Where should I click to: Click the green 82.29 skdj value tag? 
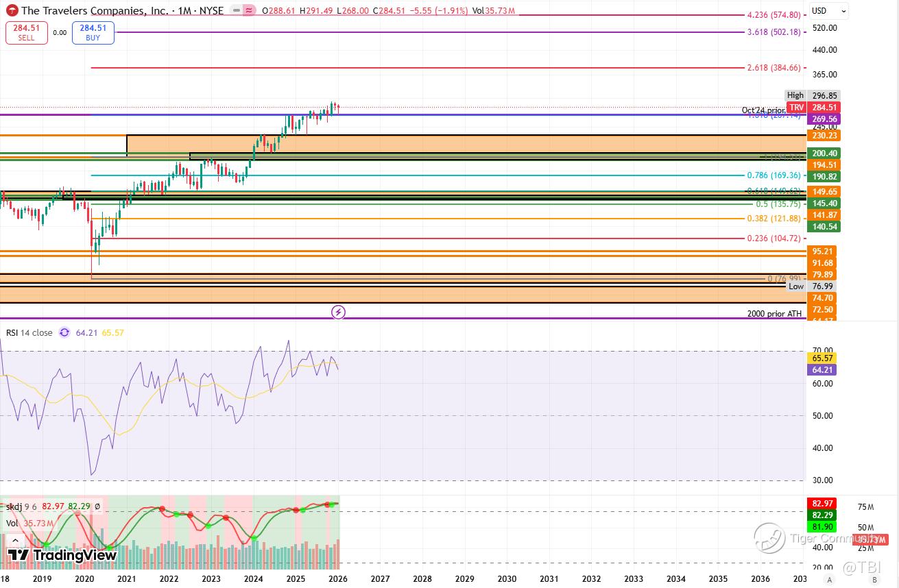tap(823, 515)
